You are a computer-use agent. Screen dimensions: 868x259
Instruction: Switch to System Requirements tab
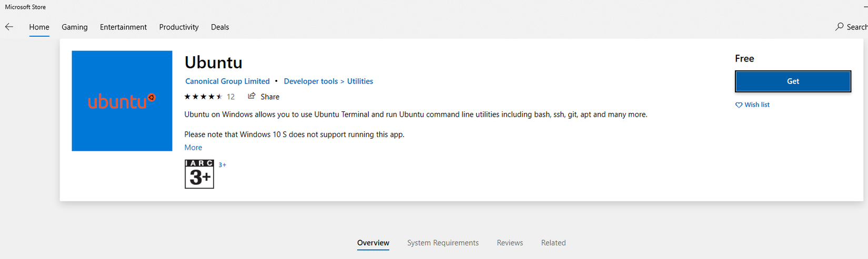(x=443, y=243)
